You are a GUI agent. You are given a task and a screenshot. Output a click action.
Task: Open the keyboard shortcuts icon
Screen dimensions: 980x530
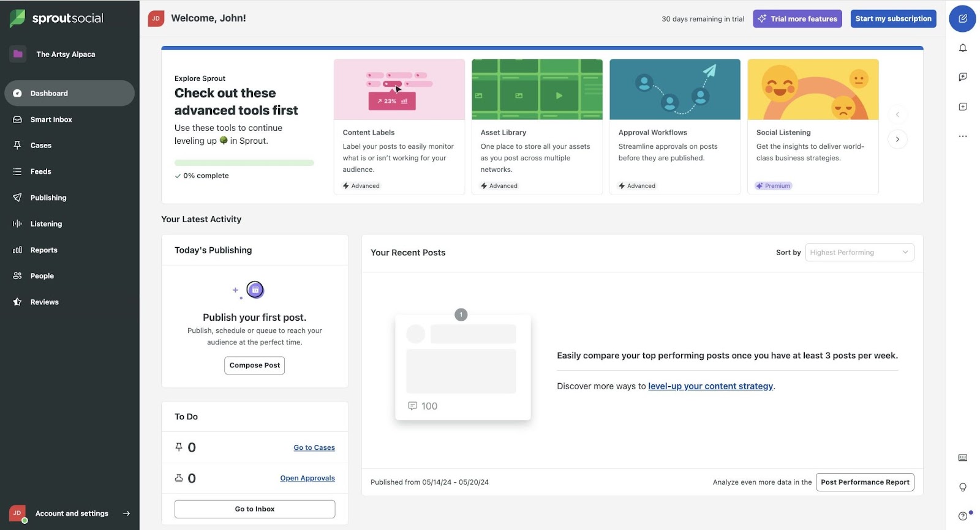click(963, 458)
